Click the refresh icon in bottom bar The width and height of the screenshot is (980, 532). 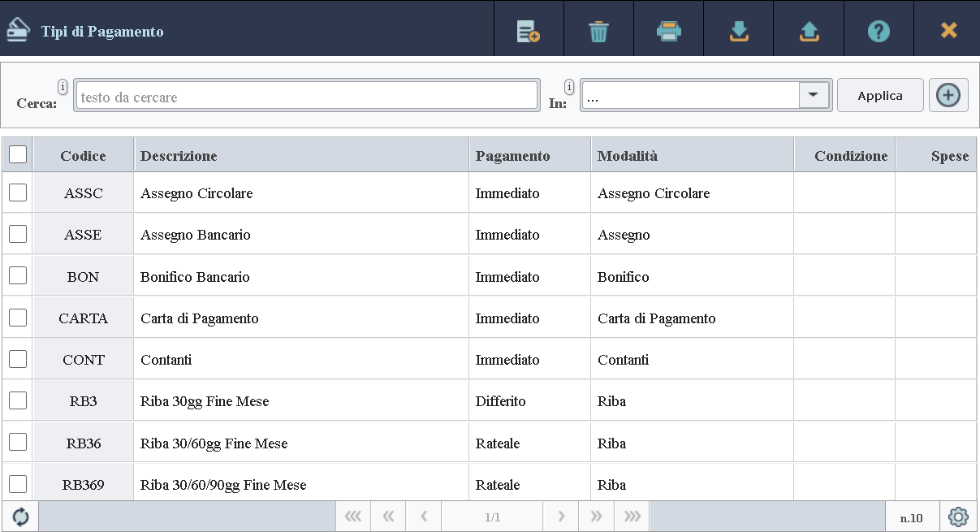pyautogui.click(x=20, y=517)
